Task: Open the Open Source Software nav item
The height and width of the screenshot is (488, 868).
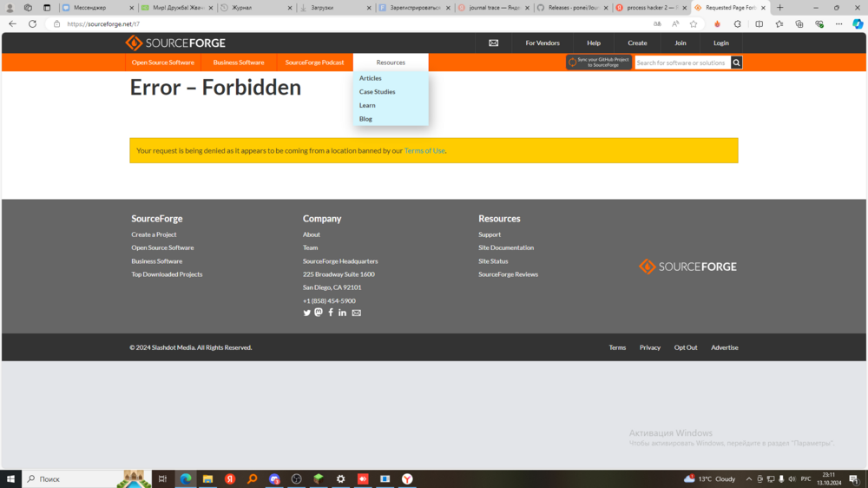Action: coord(163,63)
